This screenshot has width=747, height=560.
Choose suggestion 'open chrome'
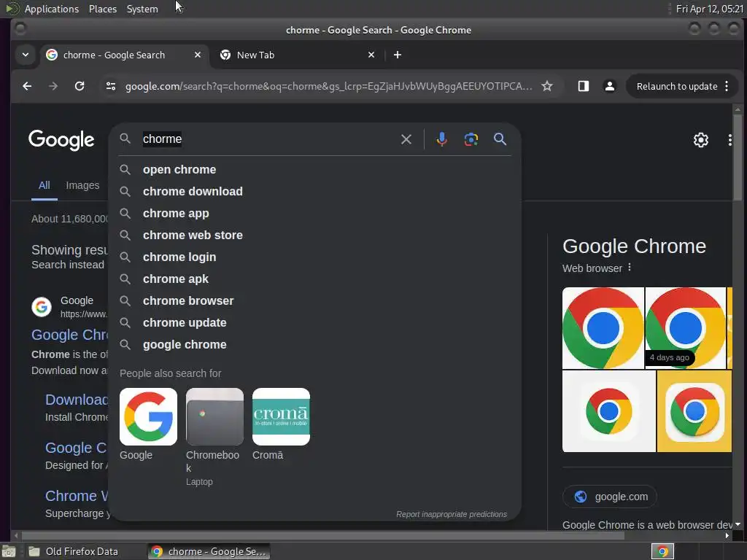tap(314, 169)
